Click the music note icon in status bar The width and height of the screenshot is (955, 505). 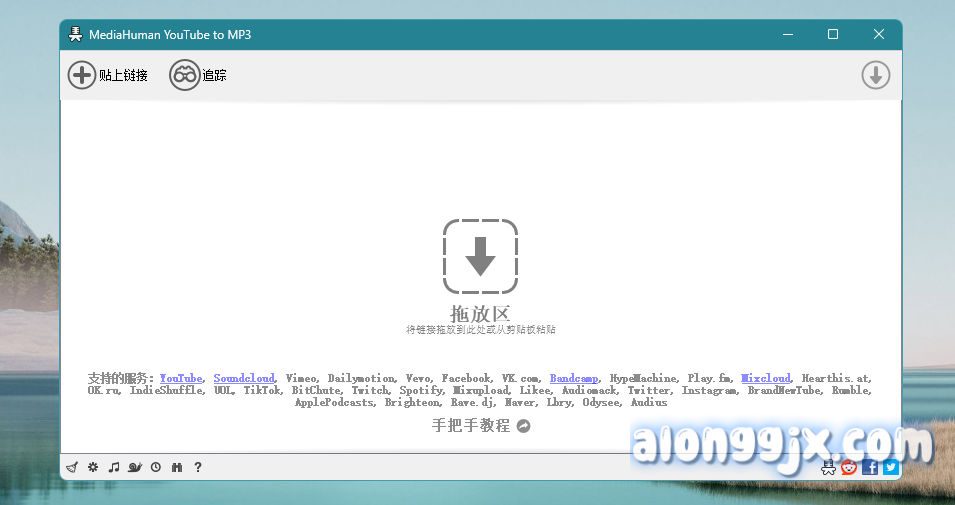pyautogui.click(x=114, y=467)
